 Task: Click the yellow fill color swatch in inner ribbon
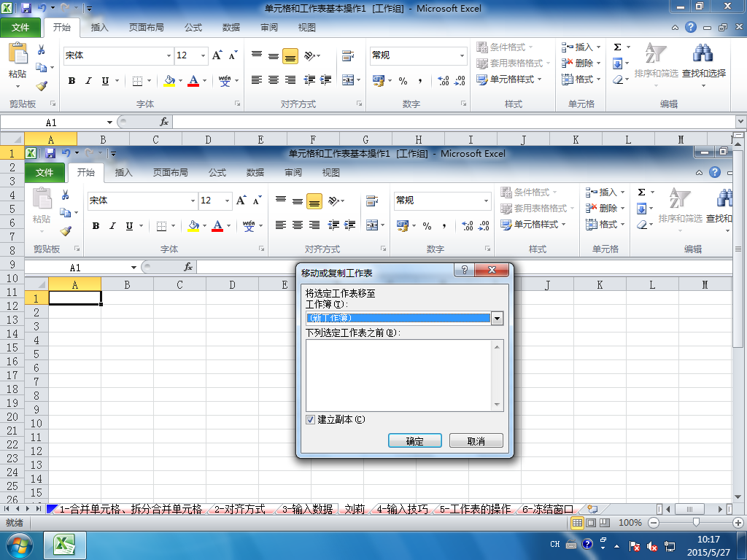tap(193, 230)
